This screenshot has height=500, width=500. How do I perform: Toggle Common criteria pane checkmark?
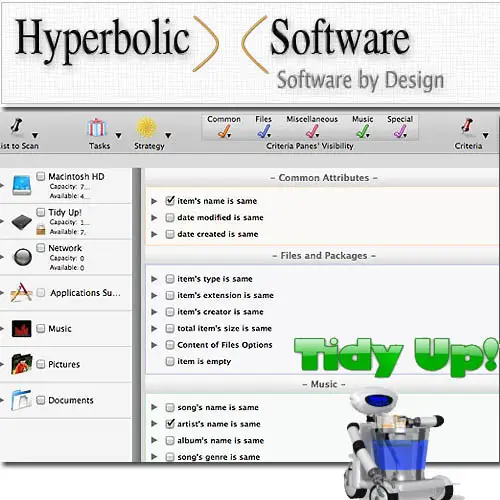[224, 131]
